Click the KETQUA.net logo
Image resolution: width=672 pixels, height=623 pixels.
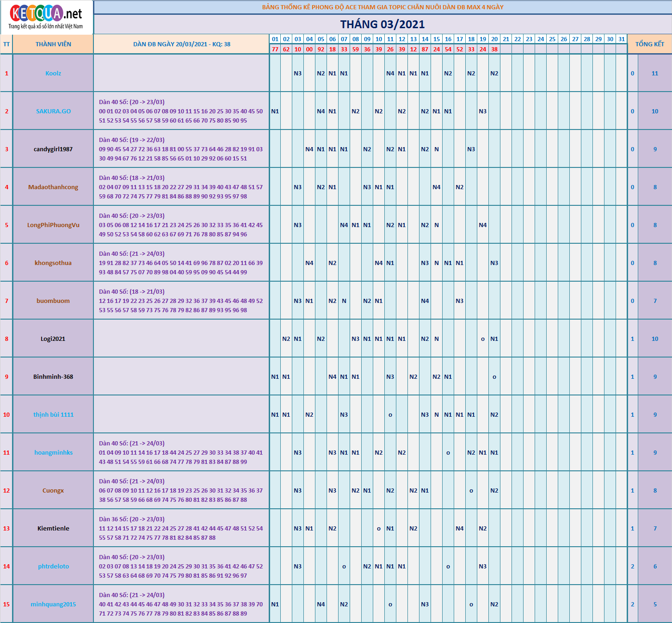tap(46, 17)
